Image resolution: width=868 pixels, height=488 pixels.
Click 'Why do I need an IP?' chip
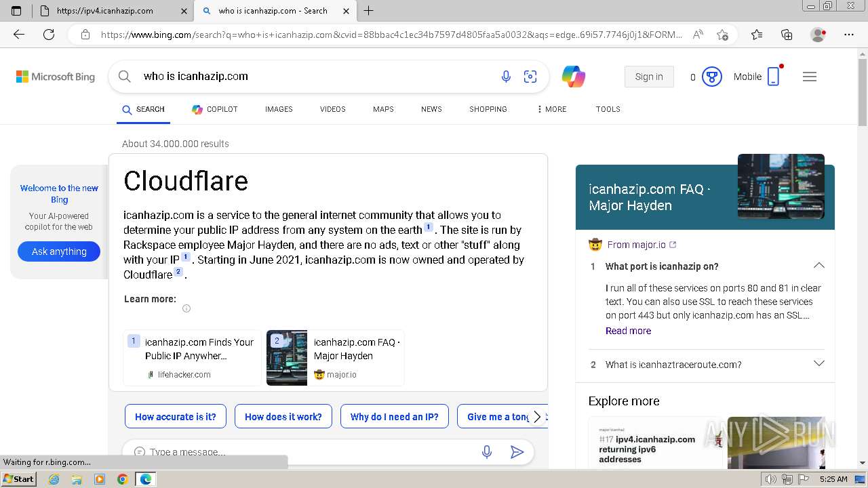coord(395,417)
